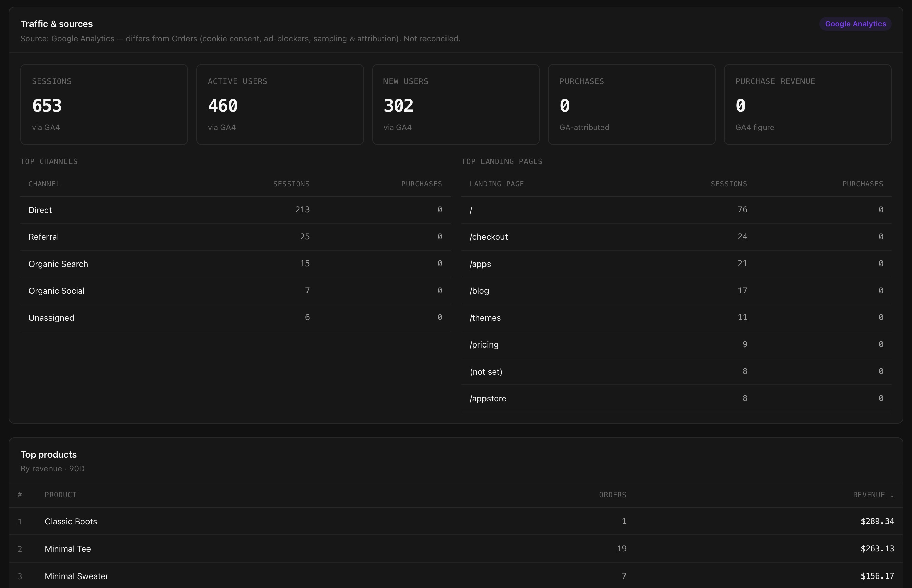Select the Active Users card
Image resolution: width=912 pixels, height=588 pixels.
[280, 104]
